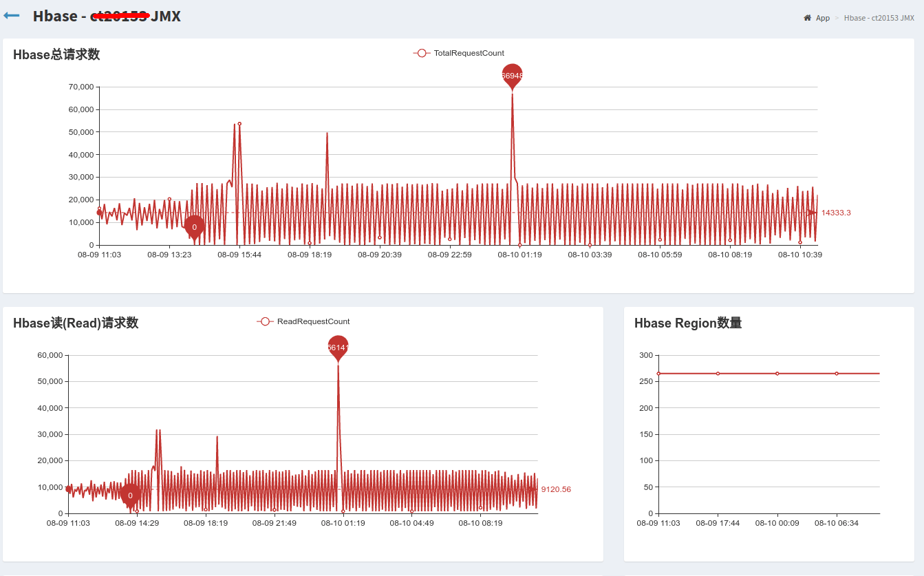Click the 14333.3 average line label
Image resolution: width=924 pixels, height=576 pixels.
[836, 213]
